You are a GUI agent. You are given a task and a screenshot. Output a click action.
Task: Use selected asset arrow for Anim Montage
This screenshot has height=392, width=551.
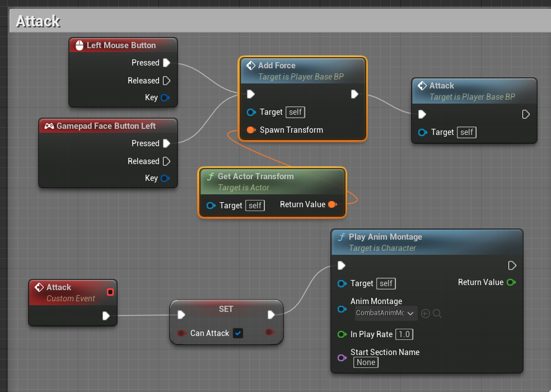(425, 314)
